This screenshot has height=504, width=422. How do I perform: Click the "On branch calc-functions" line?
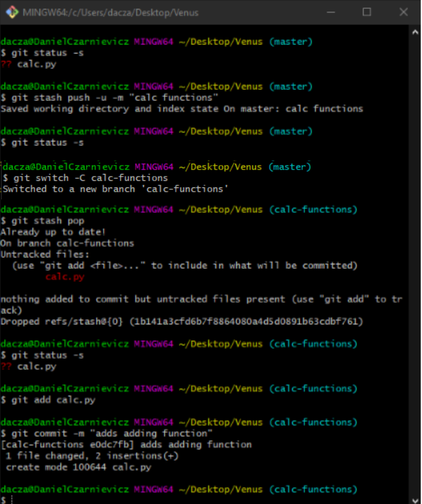click(67, 243)
